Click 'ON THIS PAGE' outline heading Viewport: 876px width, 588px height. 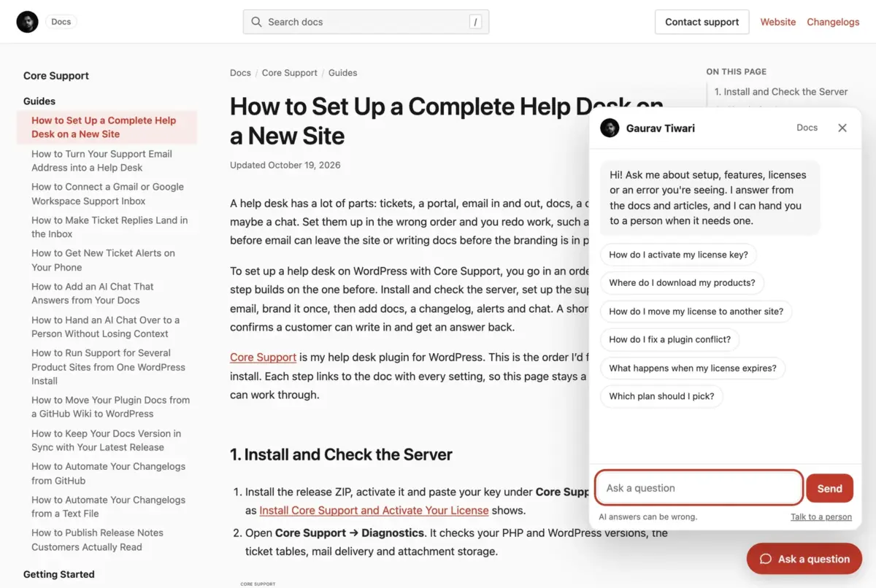click(x=736, y=71)
